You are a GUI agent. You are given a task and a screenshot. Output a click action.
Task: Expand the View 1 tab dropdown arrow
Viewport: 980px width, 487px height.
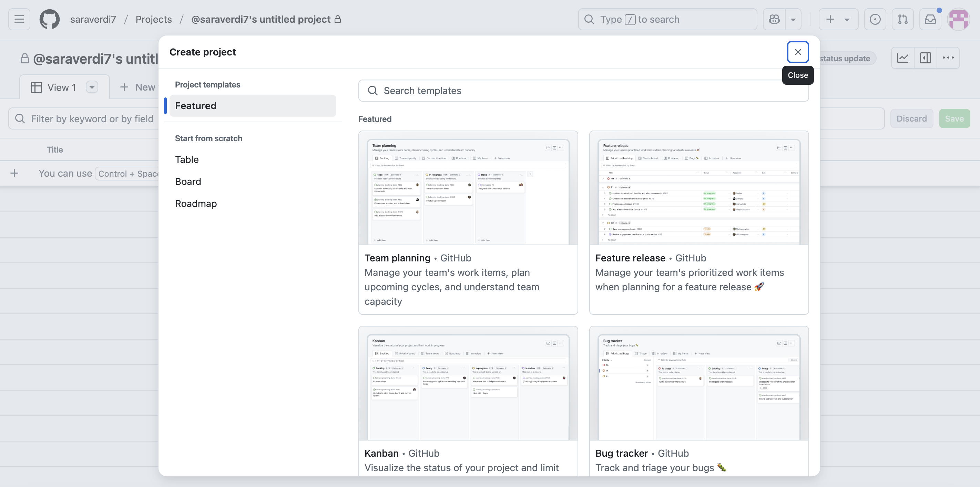(x=92, y=87)
